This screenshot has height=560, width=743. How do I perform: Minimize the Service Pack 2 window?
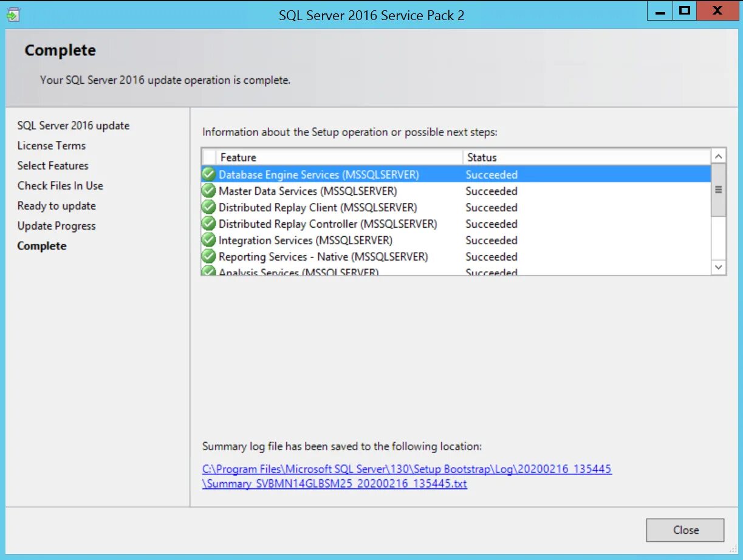(660, 11)
